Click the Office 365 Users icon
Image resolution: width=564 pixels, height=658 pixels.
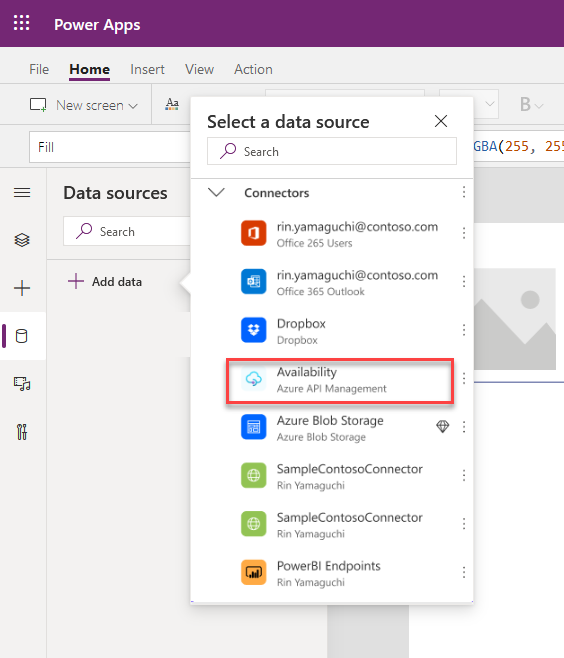(x=253, y=233)
